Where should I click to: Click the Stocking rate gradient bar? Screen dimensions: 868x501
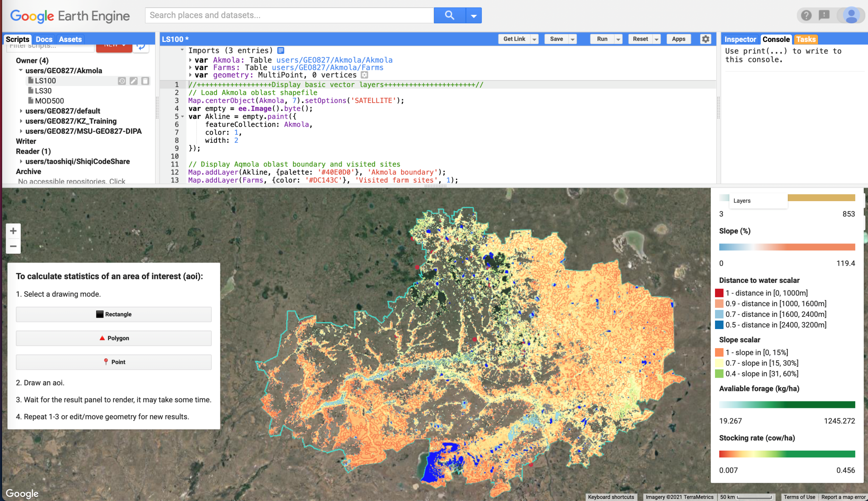(787, 454)
